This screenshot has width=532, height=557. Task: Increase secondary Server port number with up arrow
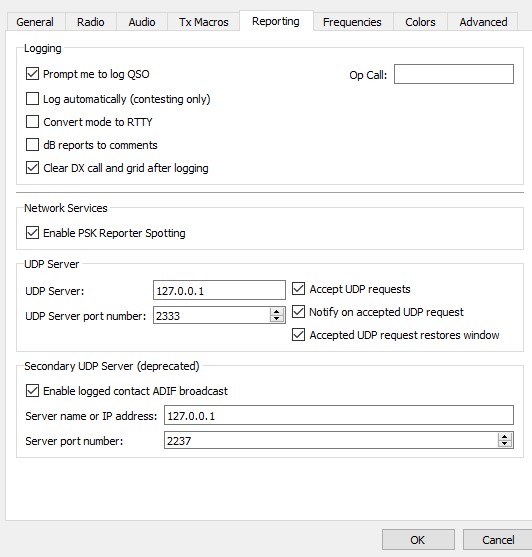point(505,437)
